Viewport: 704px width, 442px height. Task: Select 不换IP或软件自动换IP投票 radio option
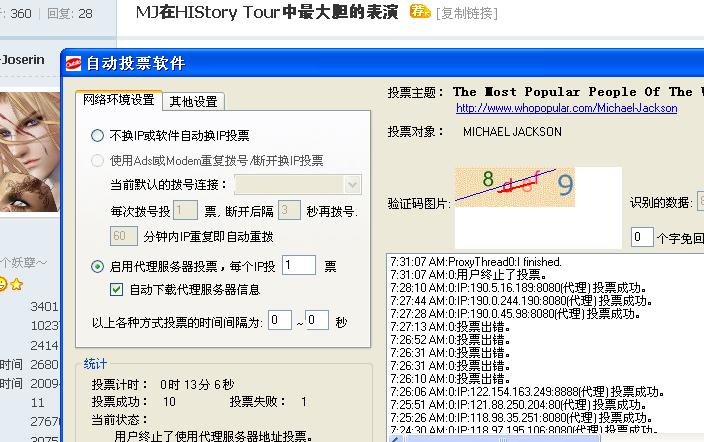click(97, 135)
